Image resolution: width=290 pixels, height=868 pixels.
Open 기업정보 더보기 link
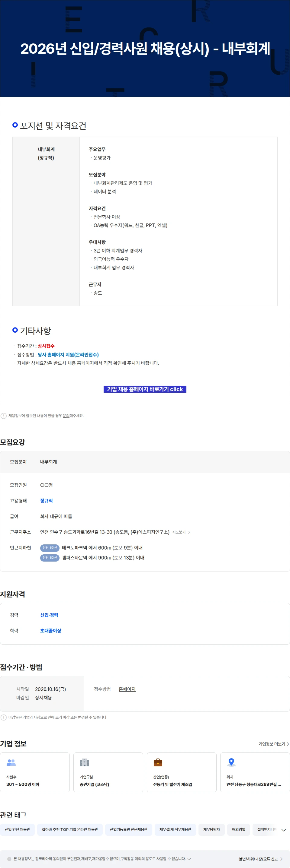point(273,744)
